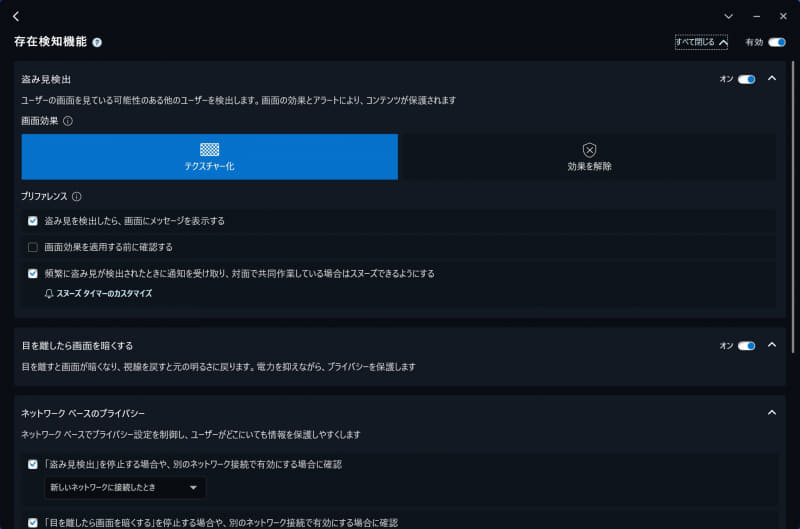Close the window
The height and width of the screenshot is (529, 800).
783,16
